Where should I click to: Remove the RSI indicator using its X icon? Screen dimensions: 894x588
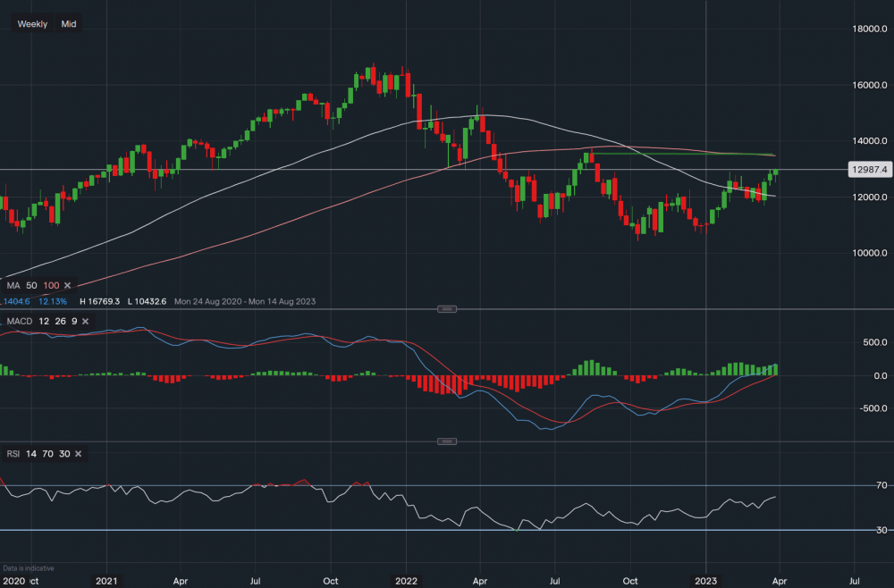click(78, 453)
